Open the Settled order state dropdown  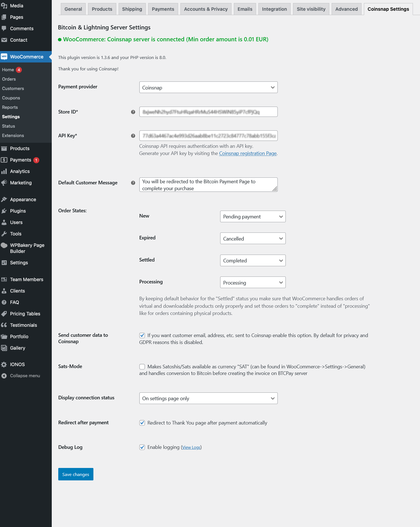pyautogui.click(x=253, y=261)
